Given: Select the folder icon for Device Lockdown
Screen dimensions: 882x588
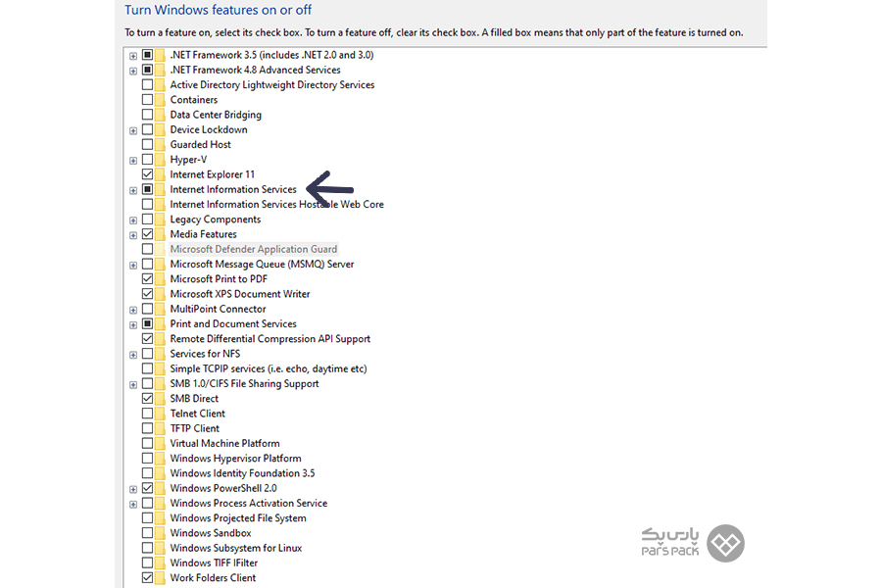Looking at the screenshot, I should (160, 129).
